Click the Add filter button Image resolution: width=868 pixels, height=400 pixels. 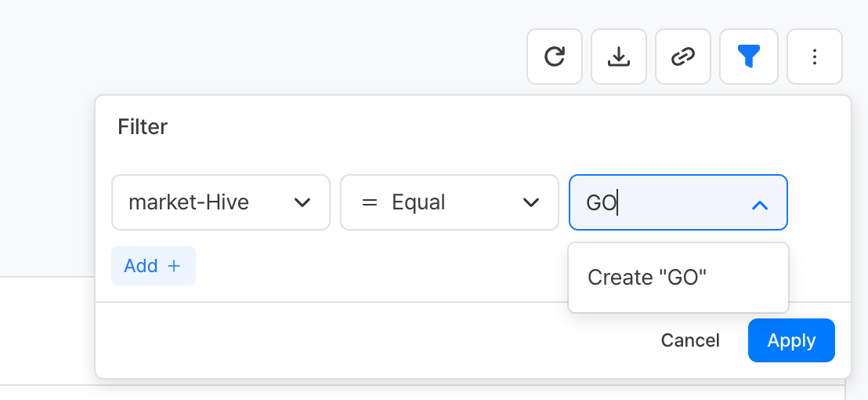(154, 266)
